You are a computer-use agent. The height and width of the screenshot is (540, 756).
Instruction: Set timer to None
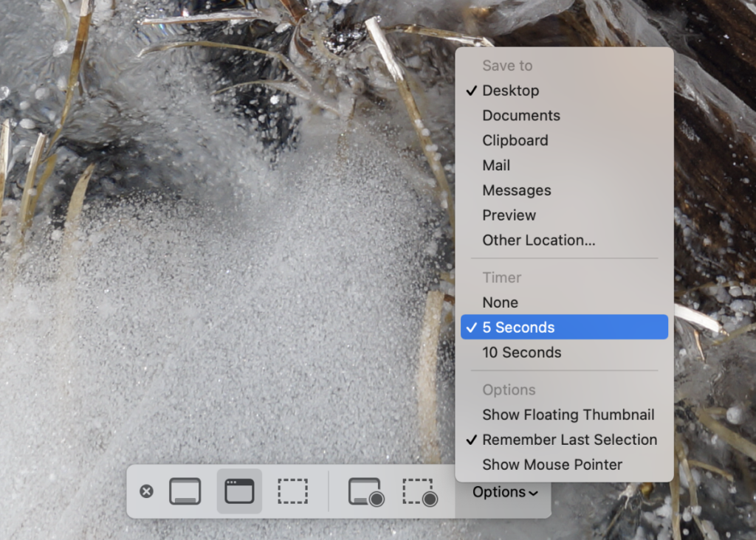[x=564, y=302]
